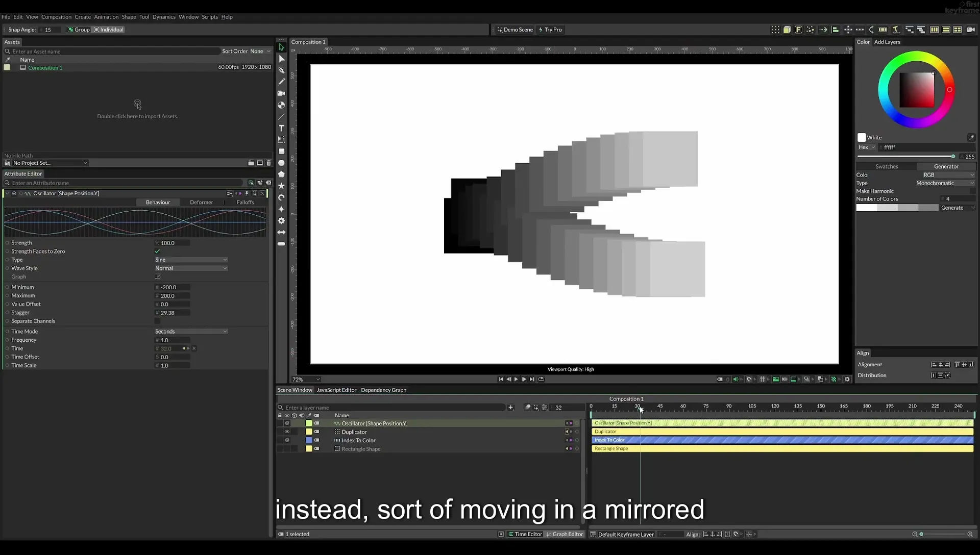Image resolution: width=980 pixels, height=555 pixels.
Task: Choose the Star shape tool
Action: click(281, 186)
